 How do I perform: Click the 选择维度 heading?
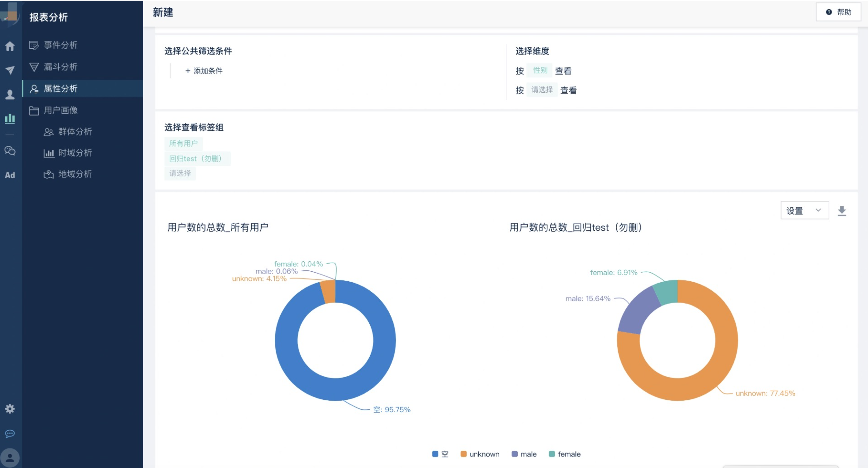[532, 51]
